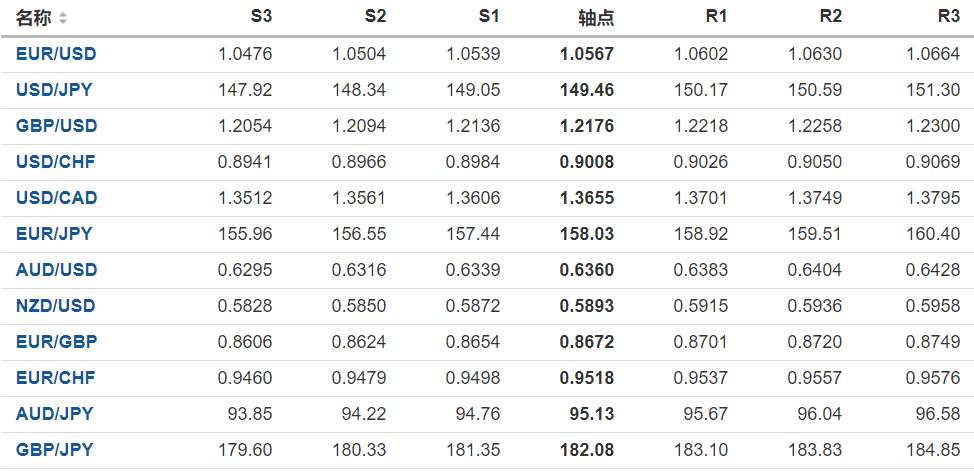This screenshot has height=471, width=974.
Task: Open the EUR/JPY currency pair link
Action: tap(54, 234)
